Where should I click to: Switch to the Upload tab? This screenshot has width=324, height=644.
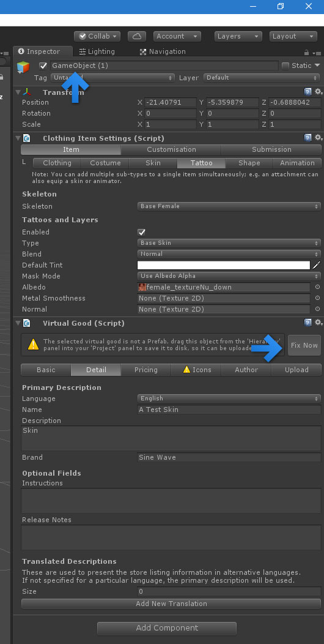tap(296, 370)
